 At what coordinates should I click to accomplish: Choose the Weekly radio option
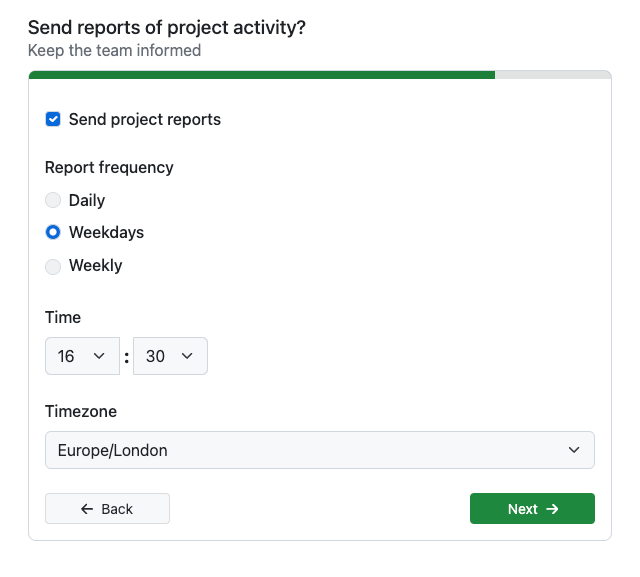(x=53, y=266)
